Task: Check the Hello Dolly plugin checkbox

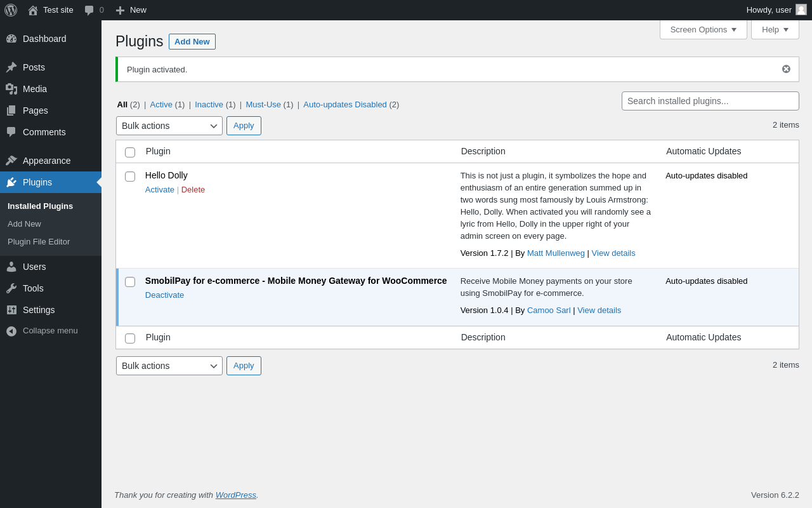Action: coord(130,177)
